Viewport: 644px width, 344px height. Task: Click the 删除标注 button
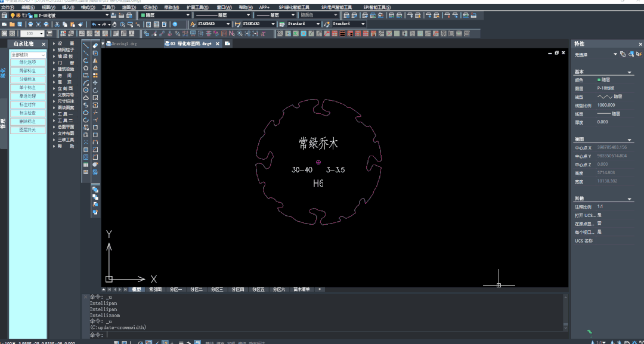click(28, 122)
